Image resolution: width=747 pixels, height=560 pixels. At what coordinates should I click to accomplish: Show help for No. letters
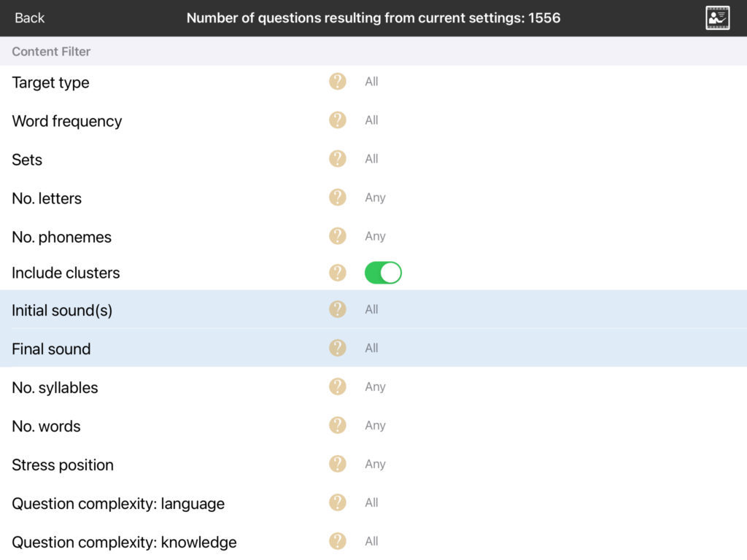pyautogui.click(x=337, y=198)
